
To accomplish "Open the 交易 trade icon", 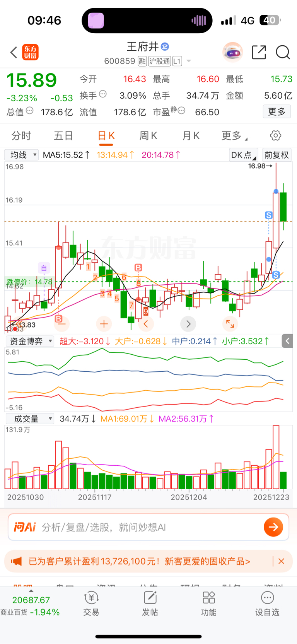I will (x=91, y=604).
